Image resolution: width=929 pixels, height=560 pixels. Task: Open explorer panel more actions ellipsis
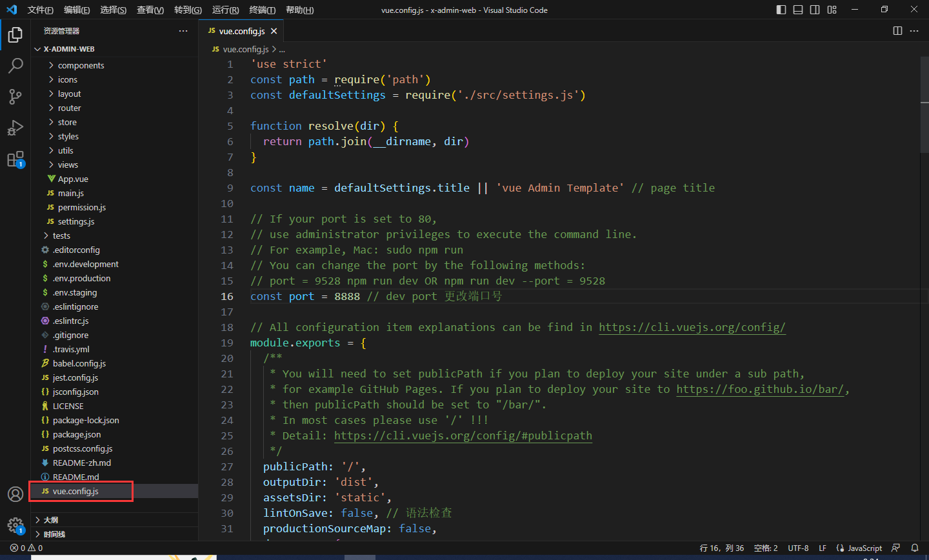click(183, 31)
